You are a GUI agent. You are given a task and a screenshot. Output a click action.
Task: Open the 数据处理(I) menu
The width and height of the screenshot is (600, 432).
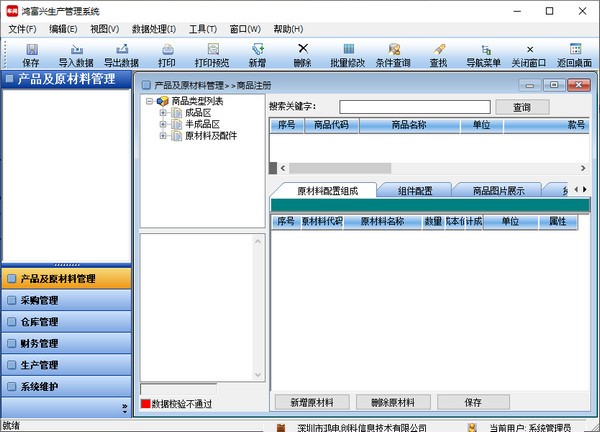coord(154,29)
